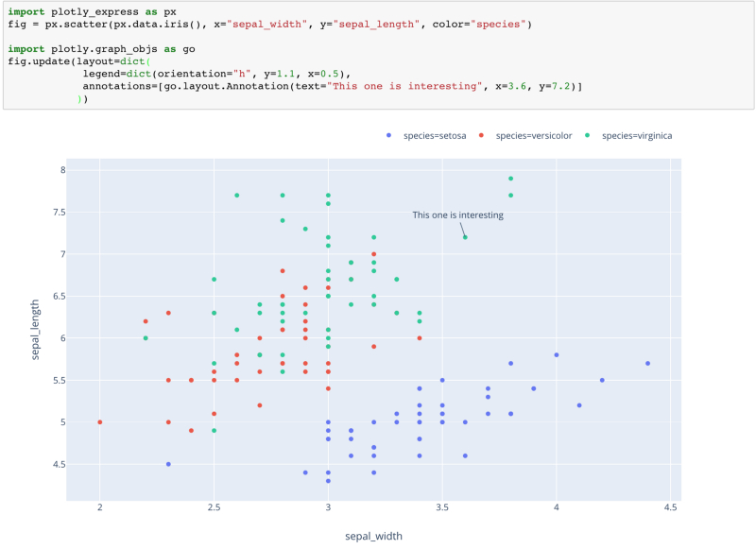This screenshot has height=549, width=756.
Task: Select the red point at width 3.2, length 7
Action: 373,254
